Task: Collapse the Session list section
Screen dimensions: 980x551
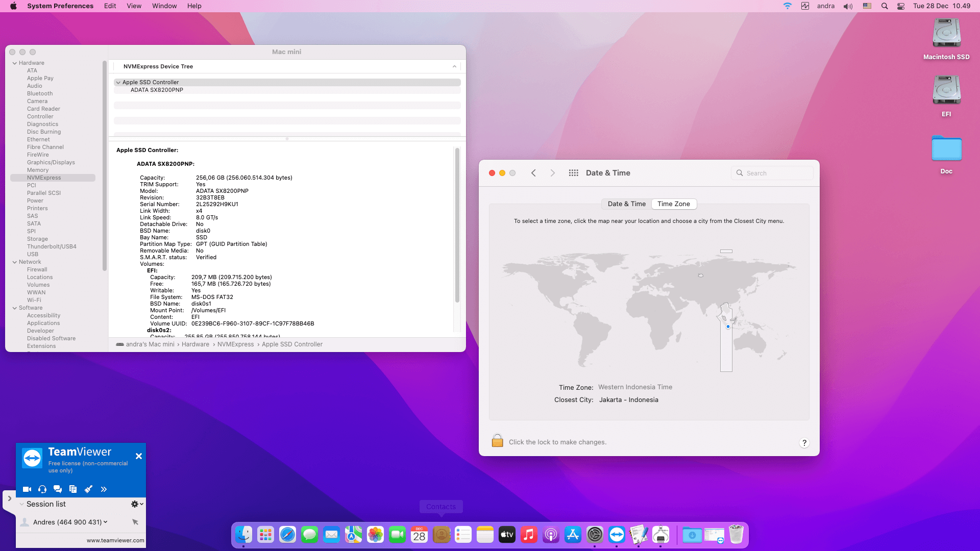Action: point(21,504)
